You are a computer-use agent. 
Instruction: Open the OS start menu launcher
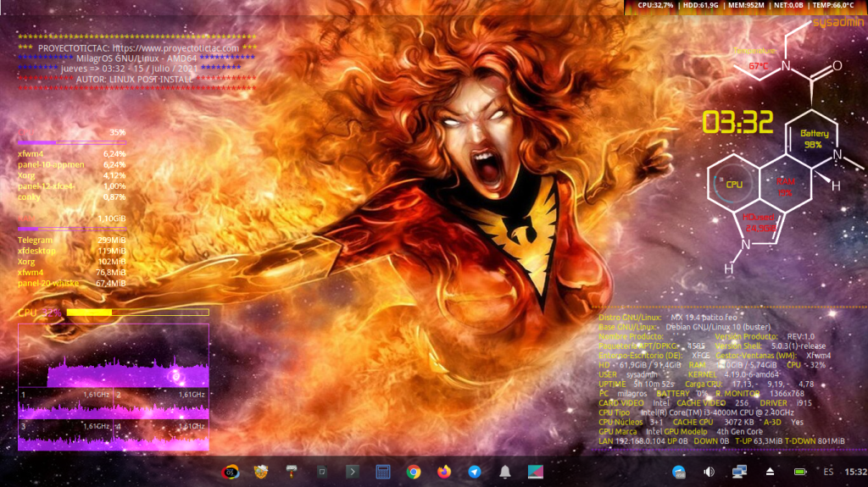tap(230, 472)
